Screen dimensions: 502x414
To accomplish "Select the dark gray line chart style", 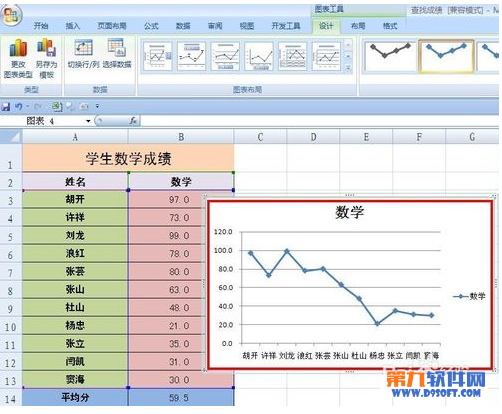I will coord(390,56).
